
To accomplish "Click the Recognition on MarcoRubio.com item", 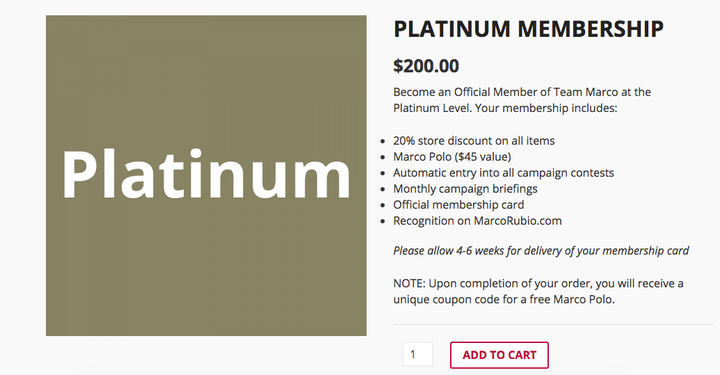I will coord(477,221).
